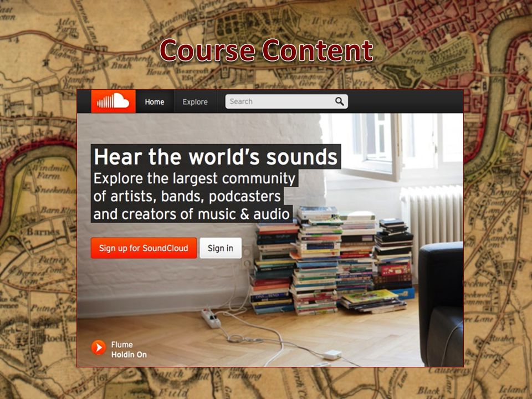This screenshot has width=532, height=399.
Task: Click the black armchair in the photo
Action: coord(441,304)
